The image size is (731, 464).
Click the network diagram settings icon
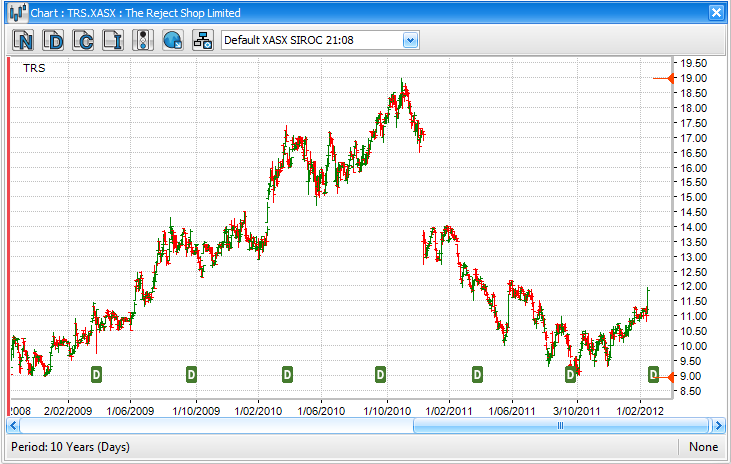[203, 41]
